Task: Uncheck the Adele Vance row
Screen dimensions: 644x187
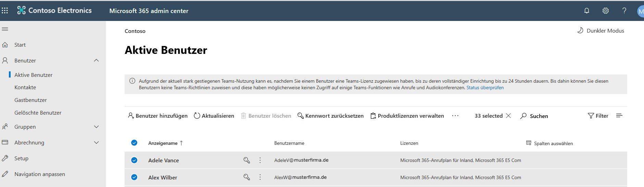Action: (x=134, y=160)
